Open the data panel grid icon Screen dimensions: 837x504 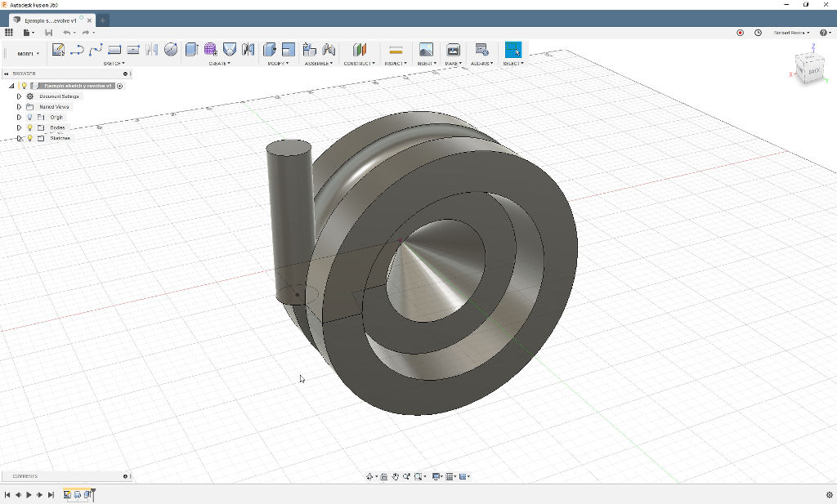click(9, 33)
